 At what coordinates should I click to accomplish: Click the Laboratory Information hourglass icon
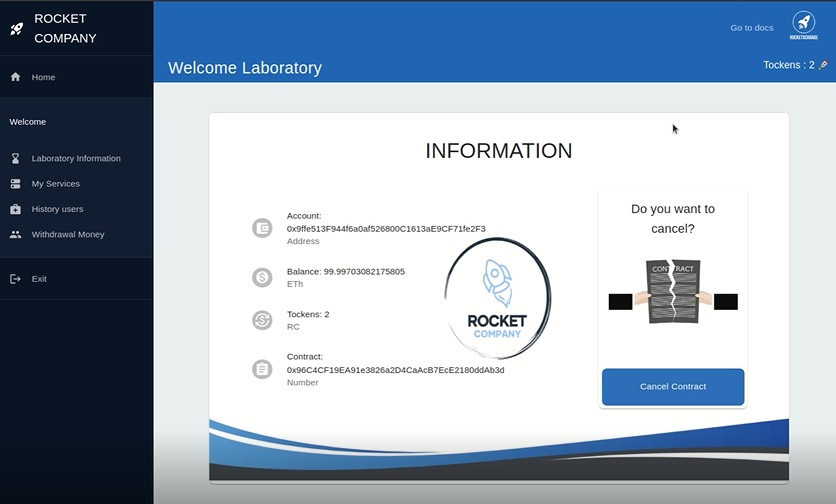pyautogui.click(x=15, y=158)
